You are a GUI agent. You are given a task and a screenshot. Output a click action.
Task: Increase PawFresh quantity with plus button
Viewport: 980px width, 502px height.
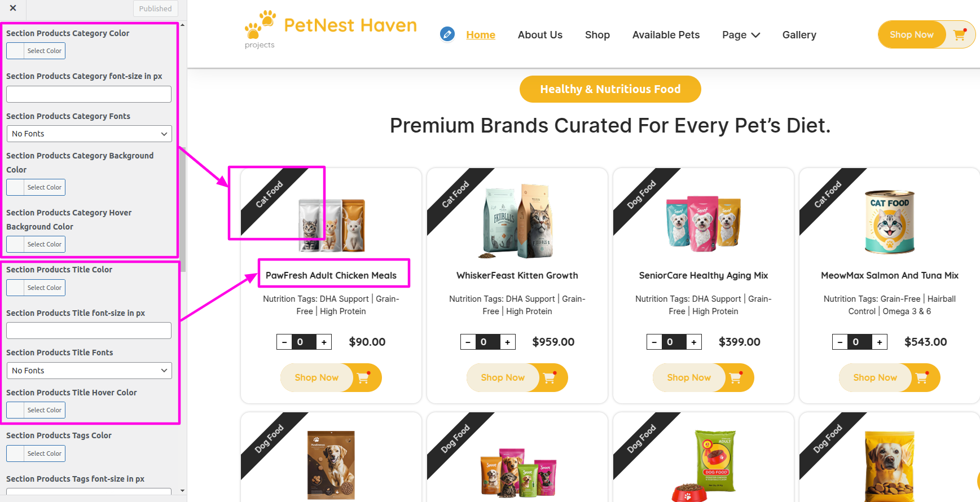(324, 342)
